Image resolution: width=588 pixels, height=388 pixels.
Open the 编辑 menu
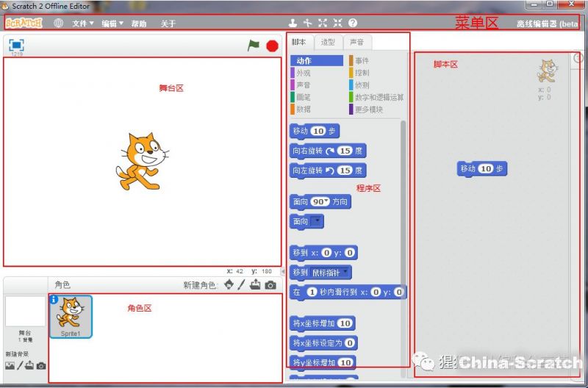pyautogui.click(x=112, y=24)
